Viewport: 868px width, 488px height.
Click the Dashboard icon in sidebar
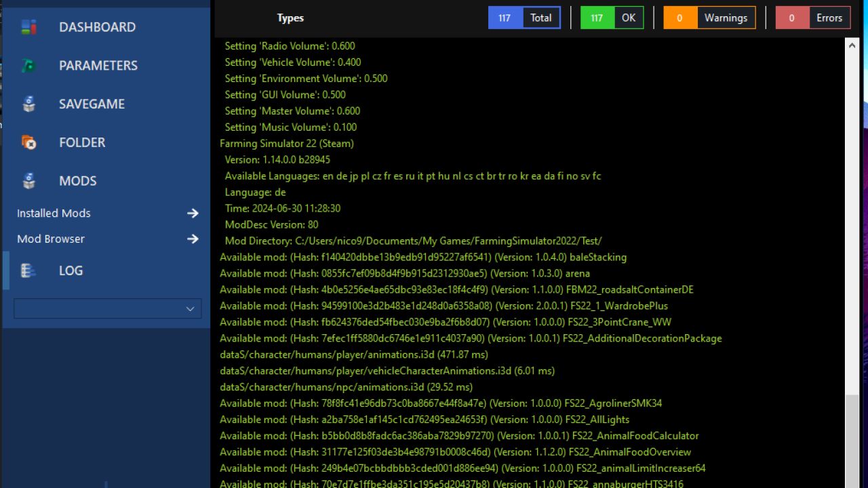28,27
